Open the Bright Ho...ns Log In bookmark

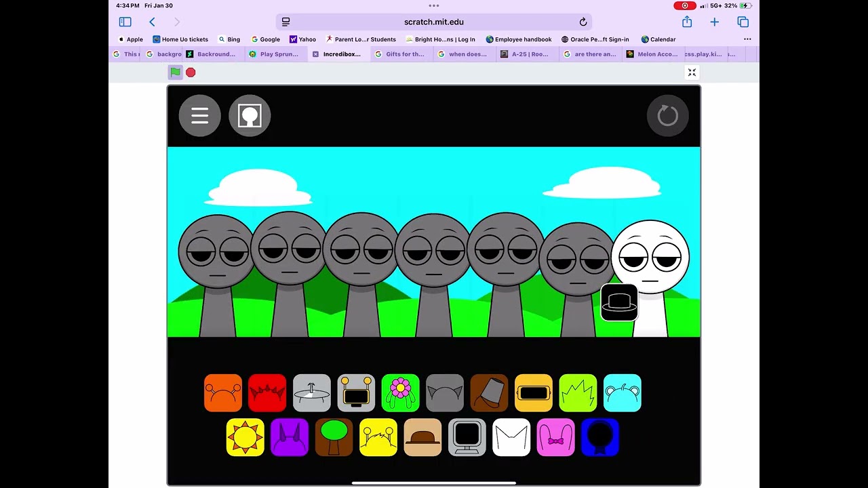441,39
